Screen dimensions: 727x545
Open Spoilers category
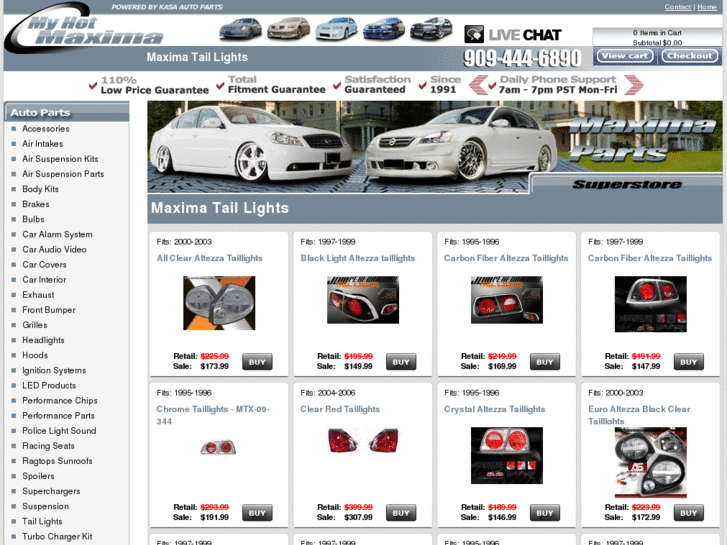pos(38,476)
